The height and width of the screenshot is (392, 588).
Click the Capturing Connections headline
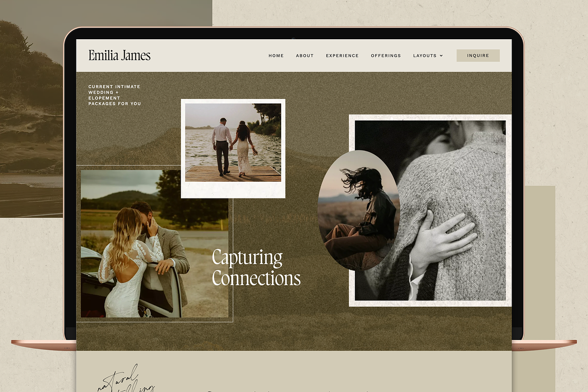coord(256,268)
